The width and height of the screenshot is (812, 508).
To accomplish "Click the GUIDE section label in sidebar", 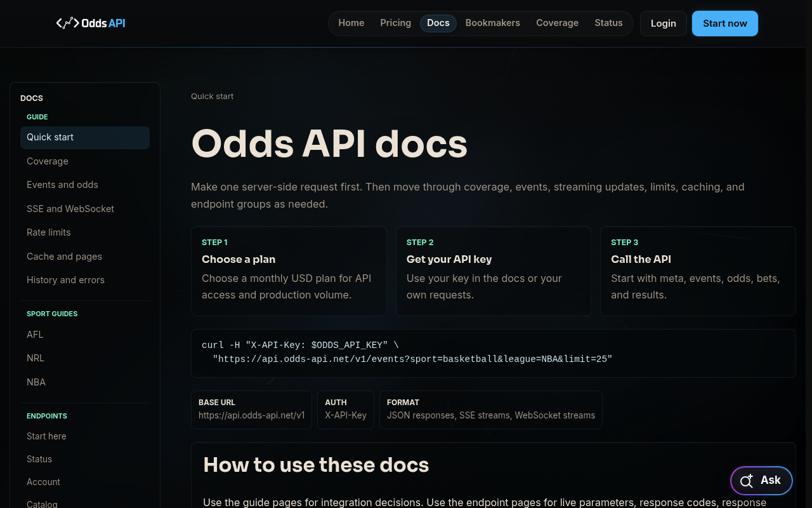I will point(37,117).
